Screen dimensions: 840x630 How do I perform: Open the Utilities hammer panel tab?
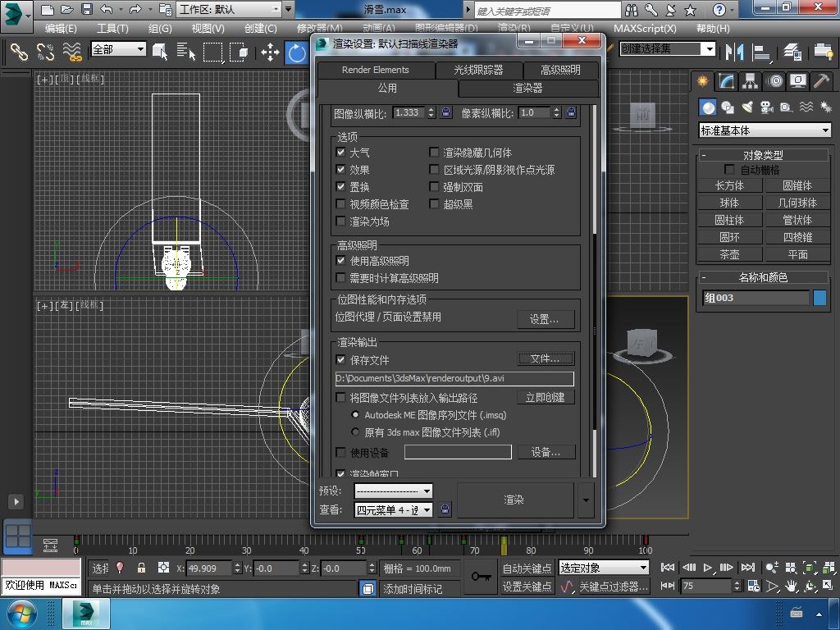click(x=821, y=81)
